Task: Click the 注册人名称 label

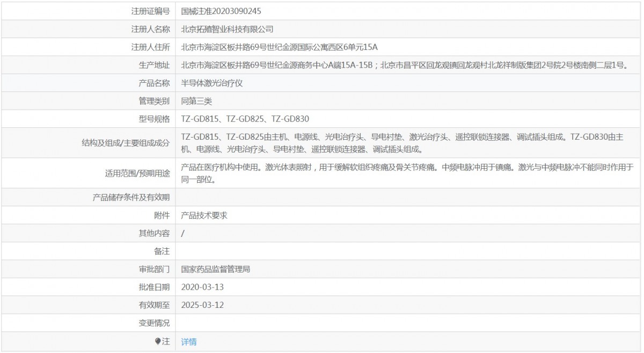Action: [150, 29]
